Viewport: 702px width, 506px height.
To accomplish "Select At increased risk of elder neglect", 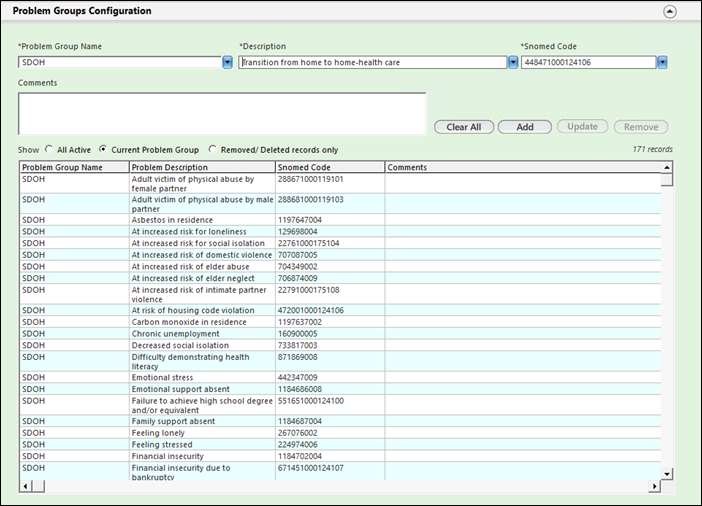I will [340, 278].
